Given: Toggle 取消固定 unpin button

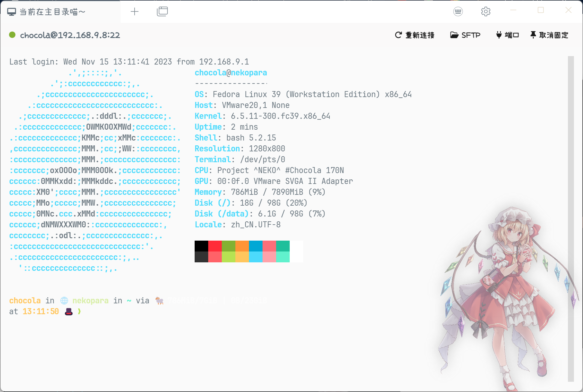Looking at the screenshot, I should click(x=549, y=35).
